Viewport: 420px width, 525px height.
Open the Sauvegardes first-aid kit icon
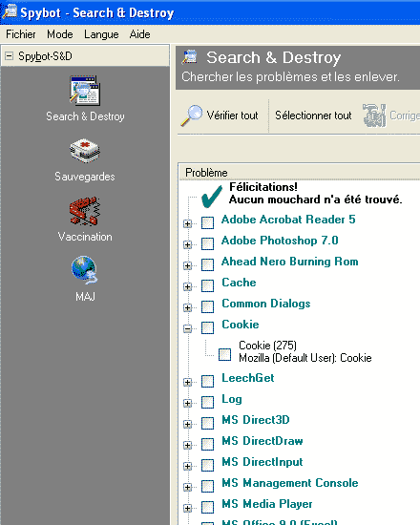[85, 151]
